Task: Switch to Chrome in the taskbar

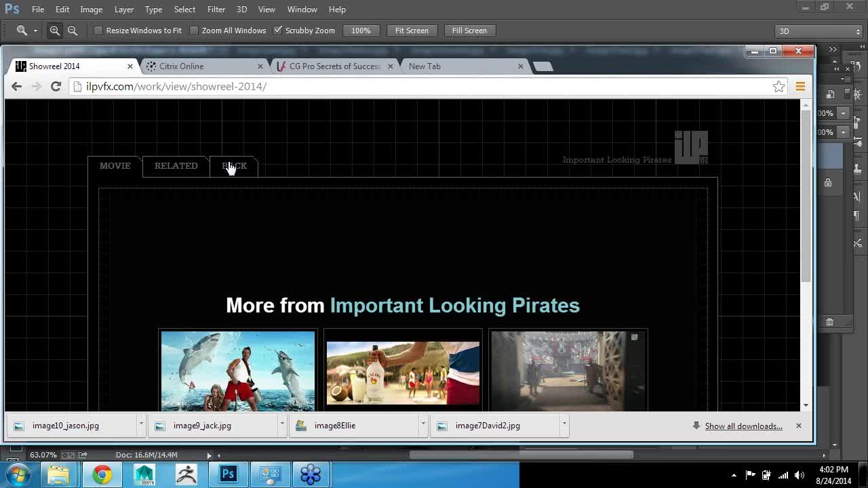Action: pyautogui.click(x=102, y=474)
